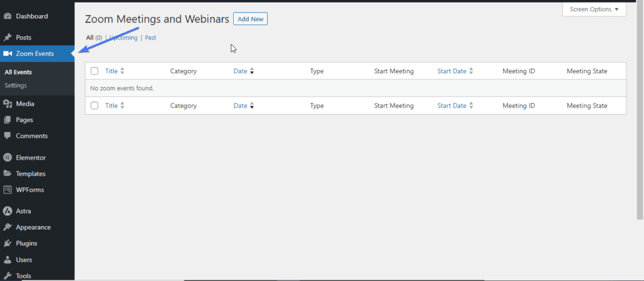Screen dimensions: 644x281
Task: Click the Astra logo icon
Action: [7, 211]
